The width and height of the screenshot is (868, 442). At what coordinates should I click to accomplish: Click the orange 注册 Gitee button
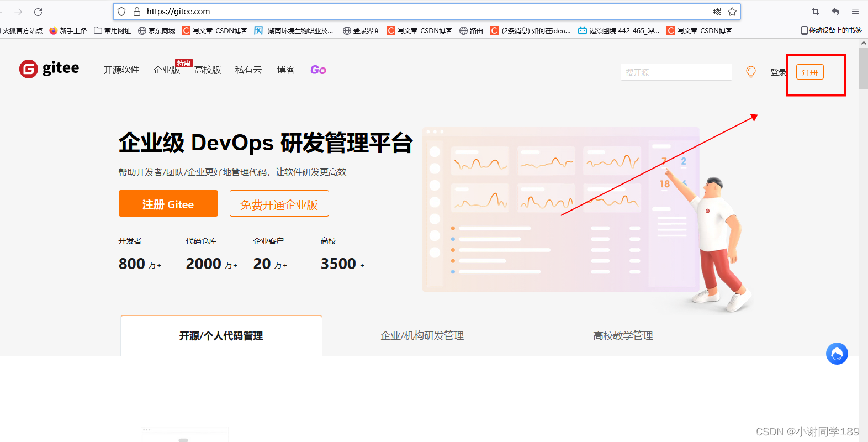point(168,203)
